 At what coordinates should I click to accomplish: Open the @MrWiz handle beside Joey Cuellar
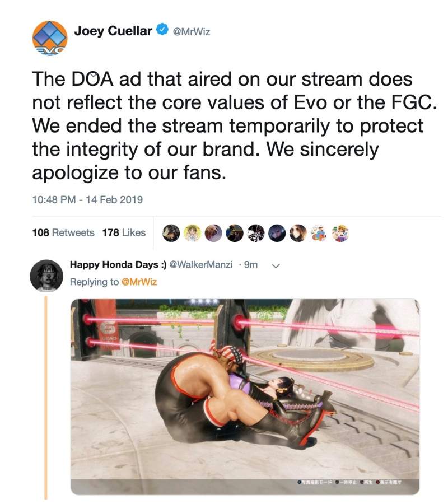coord(192,31)
